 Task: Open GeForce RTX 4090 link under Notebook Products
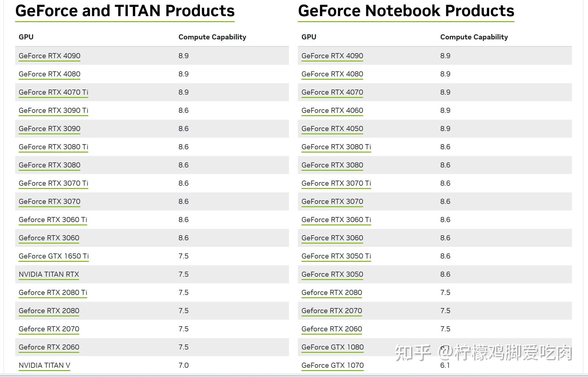[x=332, y=56]
